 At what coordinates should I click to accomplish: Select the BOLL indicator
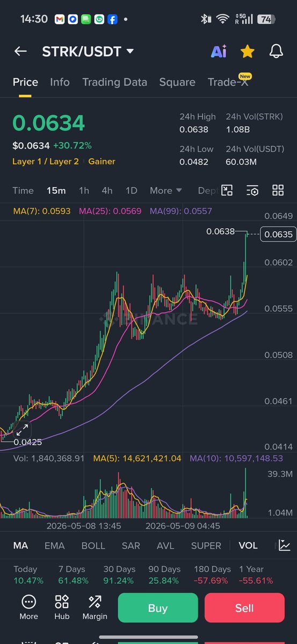pyautogui.click(x=93, y=545)
